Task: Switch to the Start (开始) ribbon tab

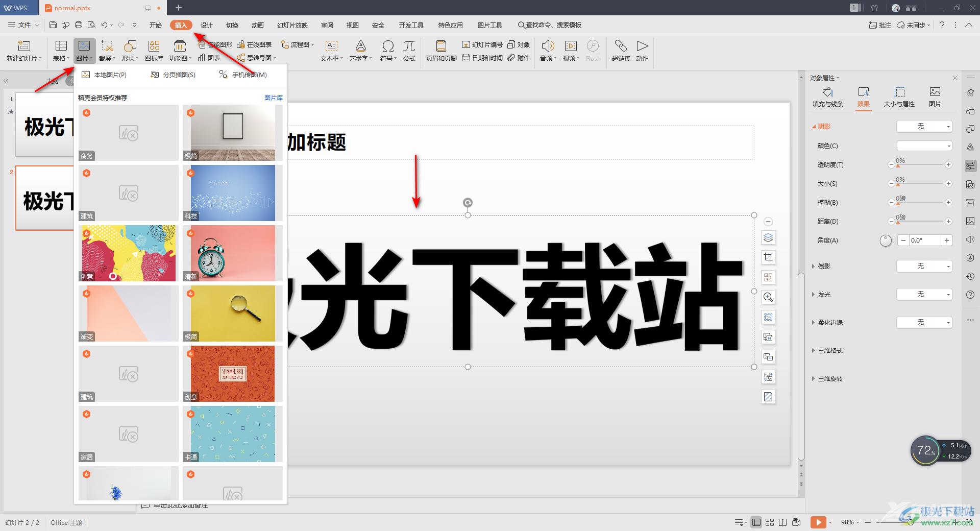Action: tap(155, 25)
